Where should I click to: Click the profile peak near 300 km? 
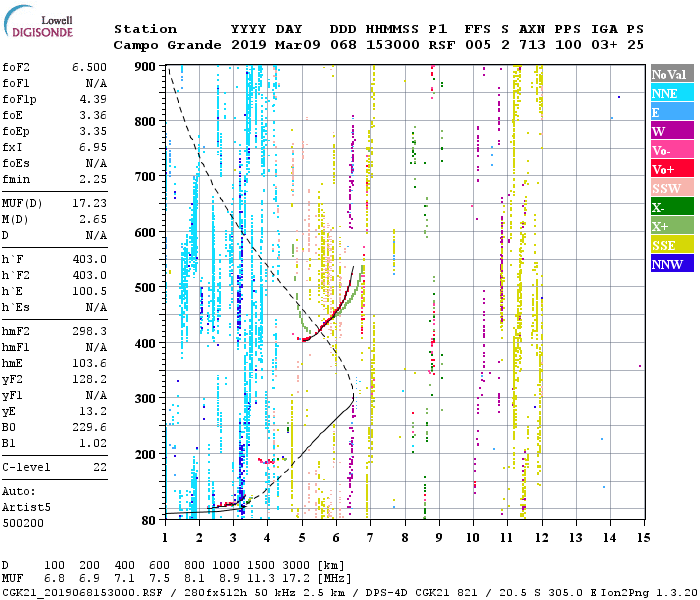[x=353, y=397]
